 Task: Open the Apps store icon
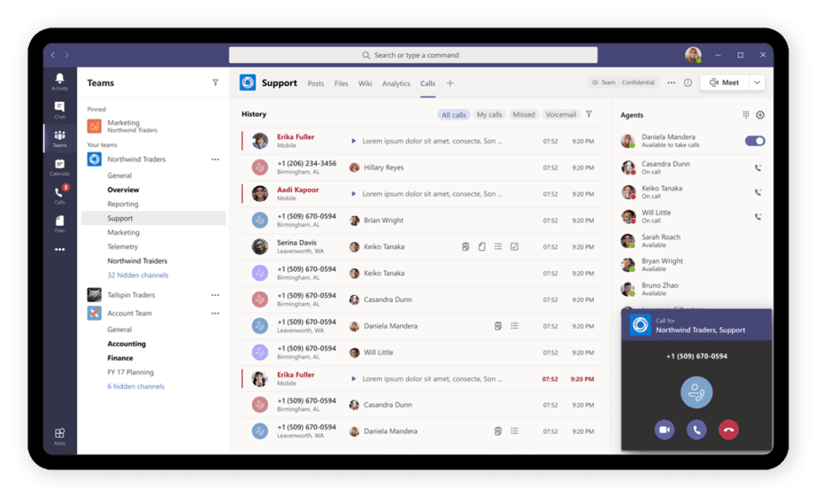click(x=59, y=436)
